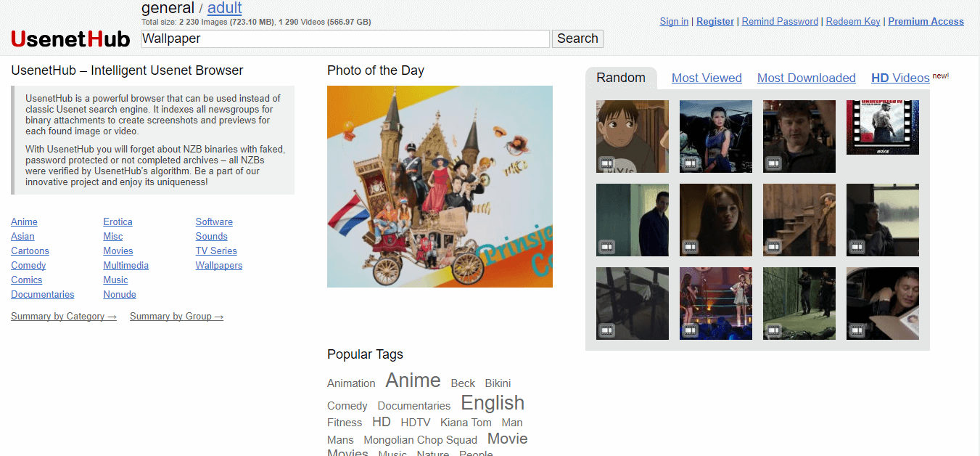Viewport: 980px width, 456px height.
Task: Click the Register link
Action: click(715, 21)
